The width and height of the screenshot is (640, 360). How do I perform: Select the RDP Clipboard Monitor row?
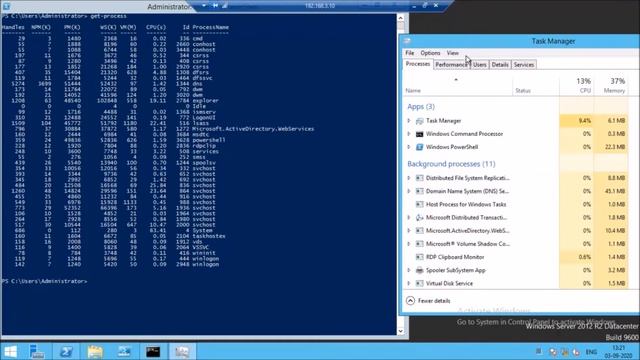(516, 257)
